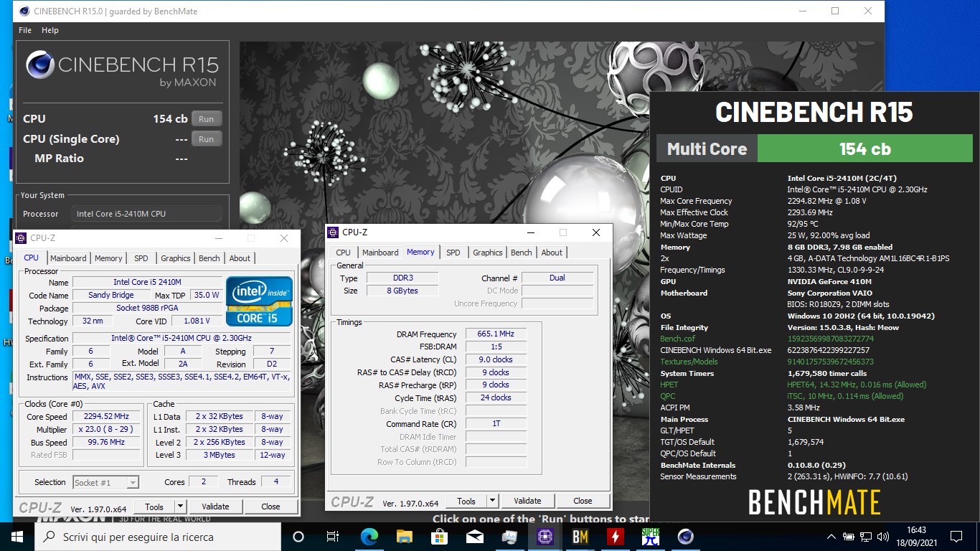Switch to the Cinebench taskbar icon

pos(685,537)
